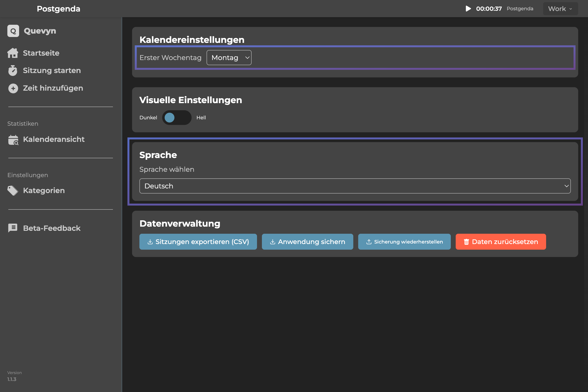Open Beta-Feedback page

click(52, 228)
